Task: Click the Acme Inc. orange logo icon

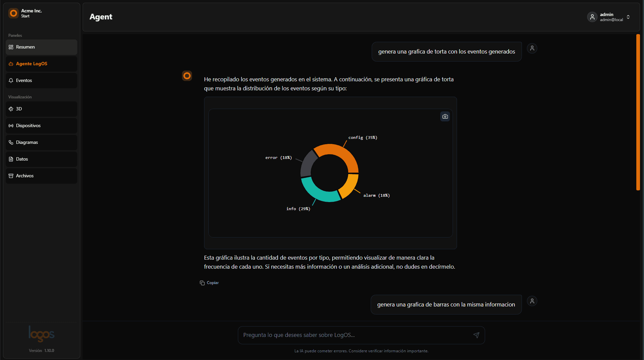Action: [13, 13]
